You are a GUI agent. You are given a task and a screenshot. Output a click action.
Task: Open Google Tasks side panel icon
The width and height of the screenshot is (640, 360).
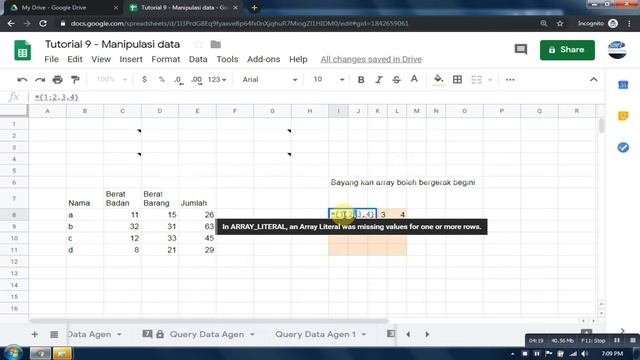click(623, 147)
